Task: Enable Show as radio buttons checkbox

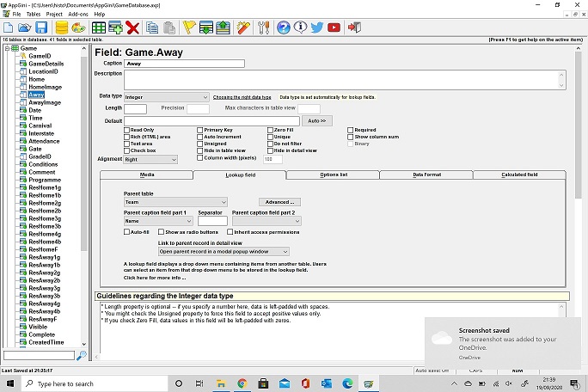Action: pyautogui.click(x=161, y=232)
